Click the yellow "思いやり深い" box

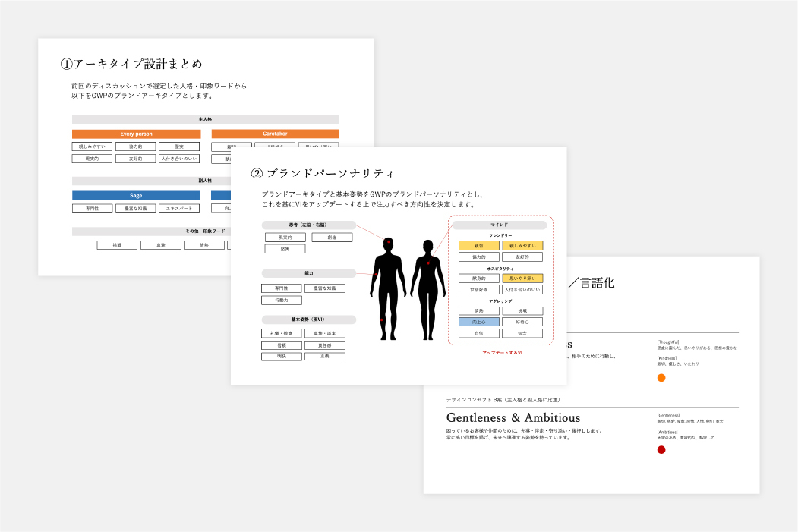(x=522, y=279)
